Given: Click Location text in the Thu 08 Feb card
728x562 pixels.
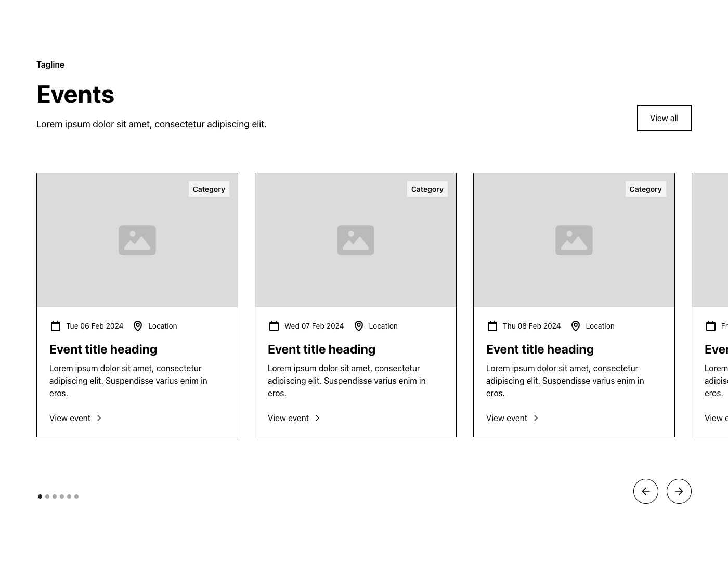Looking at the screenshot, I should click(600, 326).
